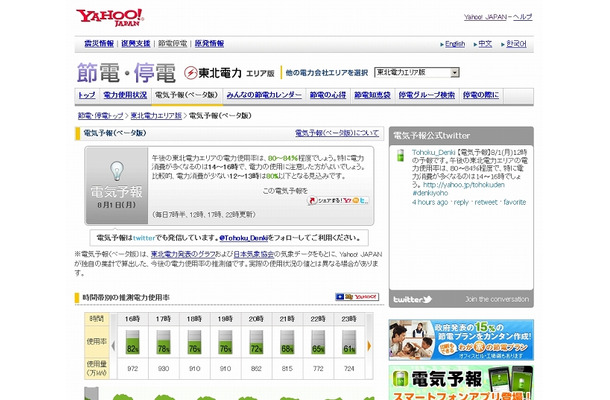The height and width of the screenshot is (400, 610).
Task: Click Tohoku_Denki username in tweet
Action: 433,152
